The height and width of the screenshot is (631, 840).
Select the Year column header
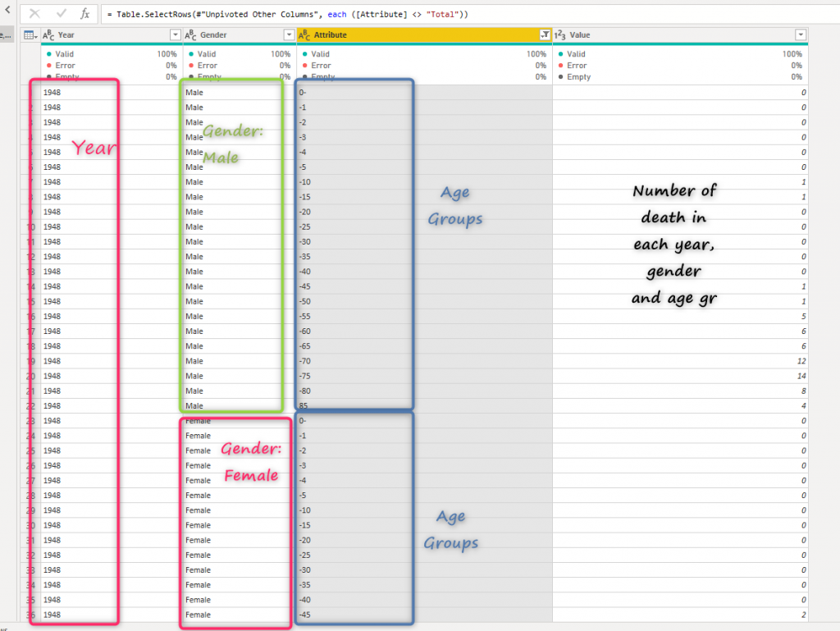point(107,35)
